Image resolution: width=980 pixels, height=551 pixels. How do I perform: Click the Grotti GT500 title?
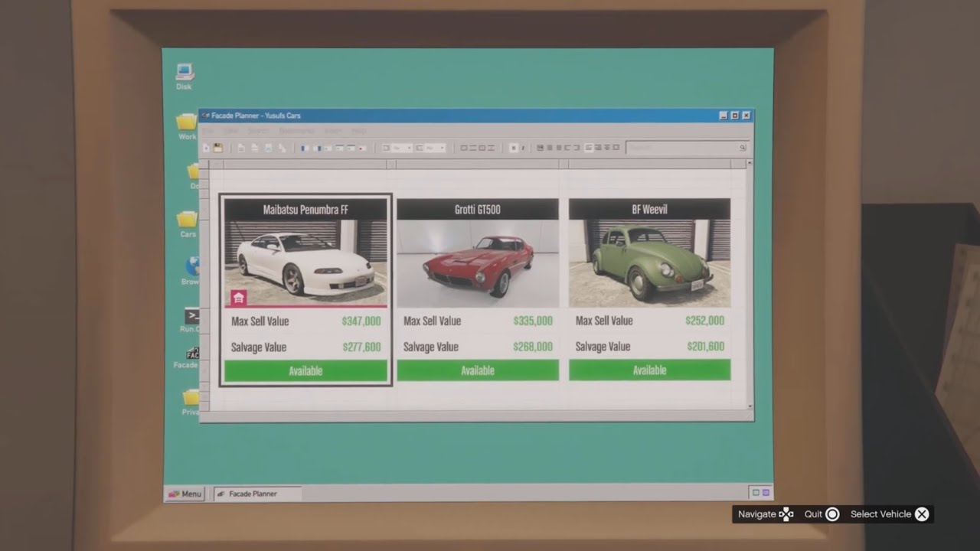[x=477, y=210]
